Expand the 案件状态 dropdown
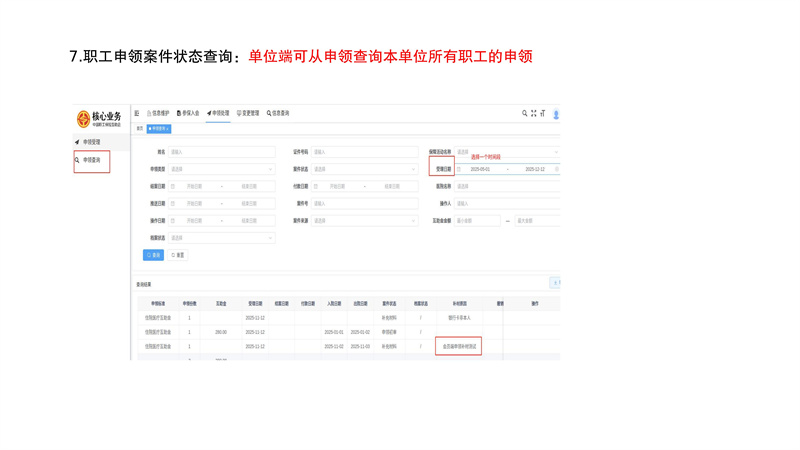Image resolution: width=800 pixels, height=450 pixels. [x=364, y=169]
